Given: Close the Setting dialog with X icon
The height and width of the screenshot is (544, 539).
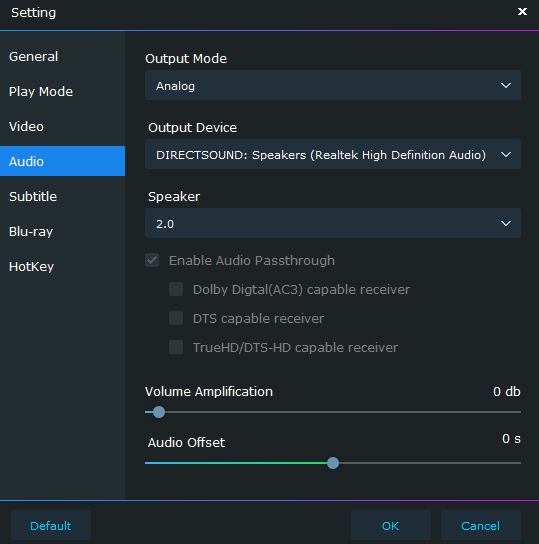Looking at the screenshot, I should pyautogui.click(x=522, y=12).
